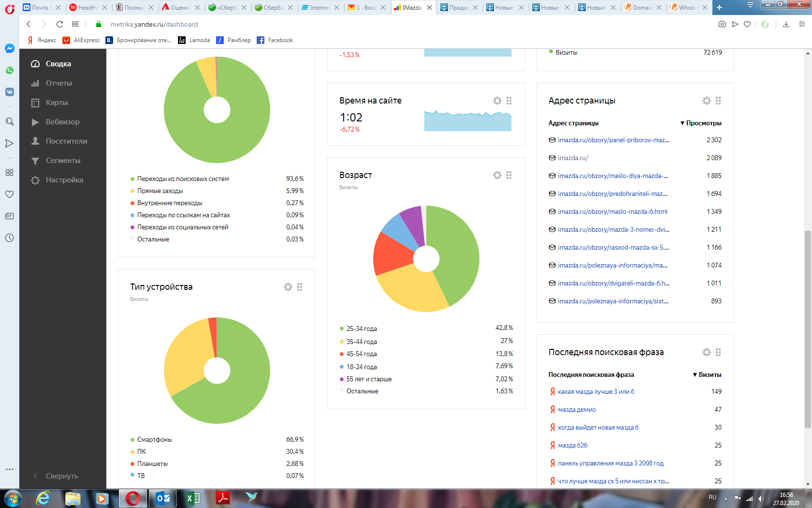The width and height of the screenshot is (812, 508).
Task: Open search phrase 'мазда демио'
Action: [x=577, y=409]
